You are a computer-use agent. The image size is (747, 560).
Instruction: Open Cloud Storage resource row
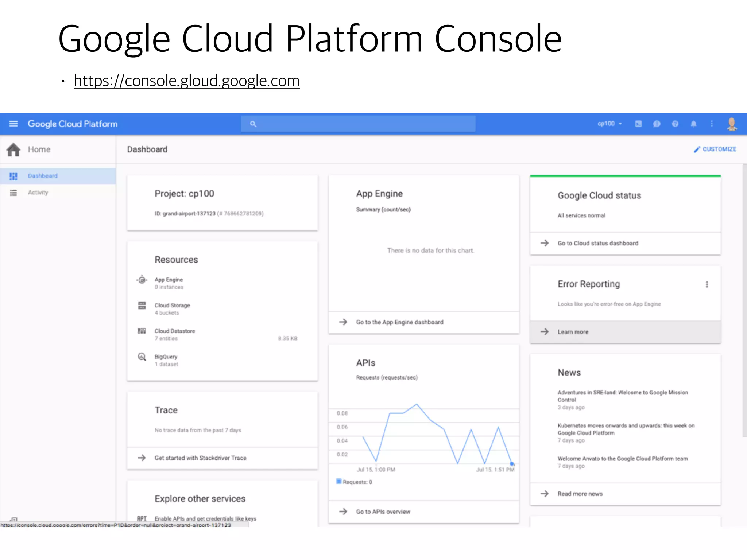coord(222,309)
